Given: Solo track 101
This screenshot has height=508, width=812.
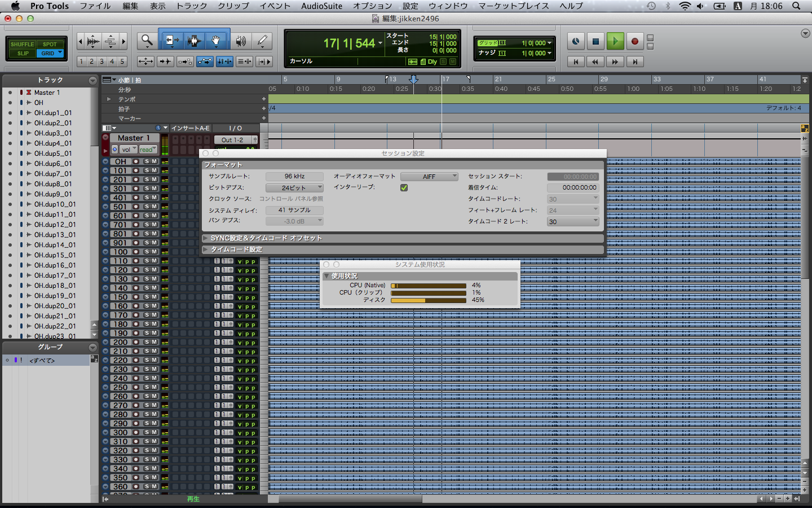Looking at the screenshot, I should 147,170.
